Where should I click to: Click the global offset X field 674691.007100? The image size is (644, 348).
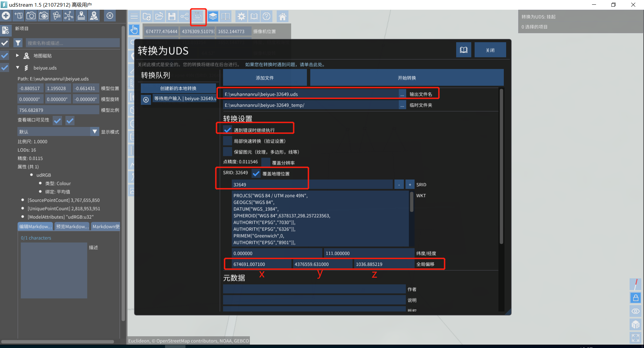coord(261,264)
